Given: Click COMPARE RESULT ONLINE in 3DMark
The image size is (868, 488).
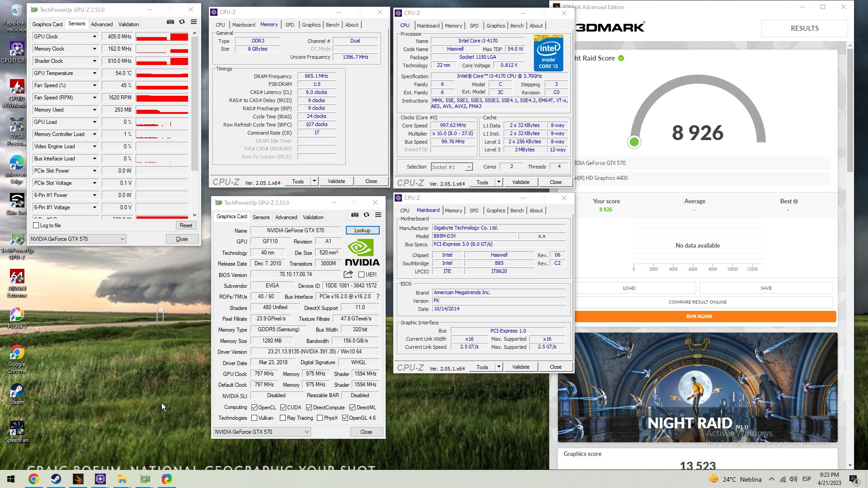Looking at the screenshot, I should [x=698, y=302].
